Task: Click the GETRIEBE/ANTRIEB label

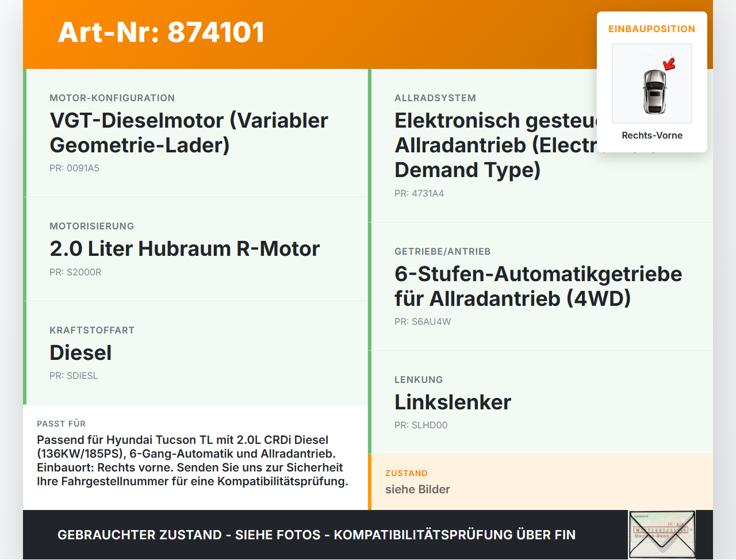Action: point(443,251)
